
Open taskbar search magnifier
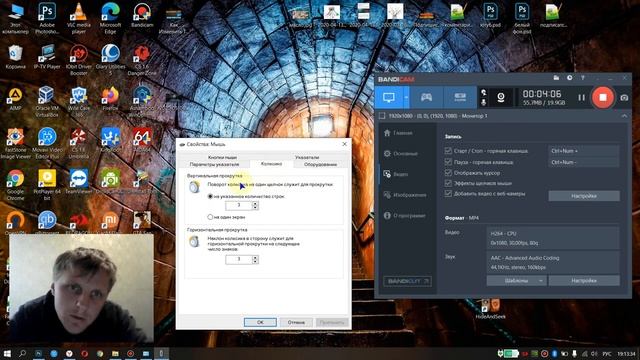coord(22,353)
